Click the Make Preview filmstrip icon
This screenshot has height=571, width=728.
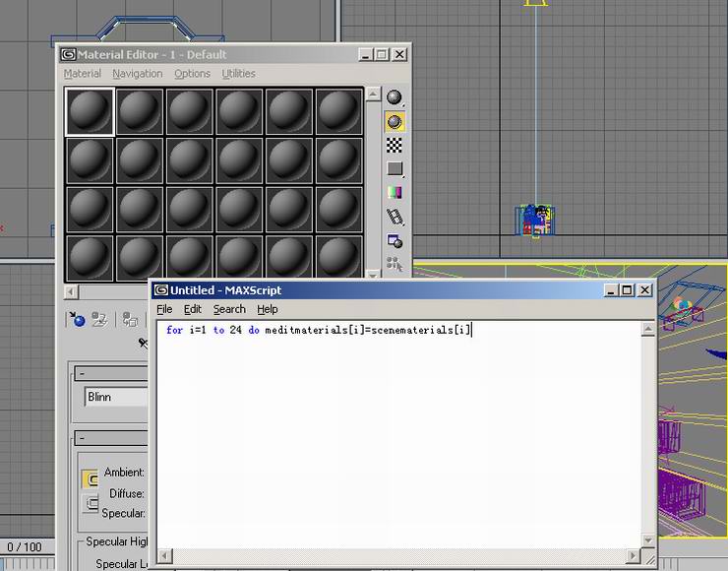394,217
